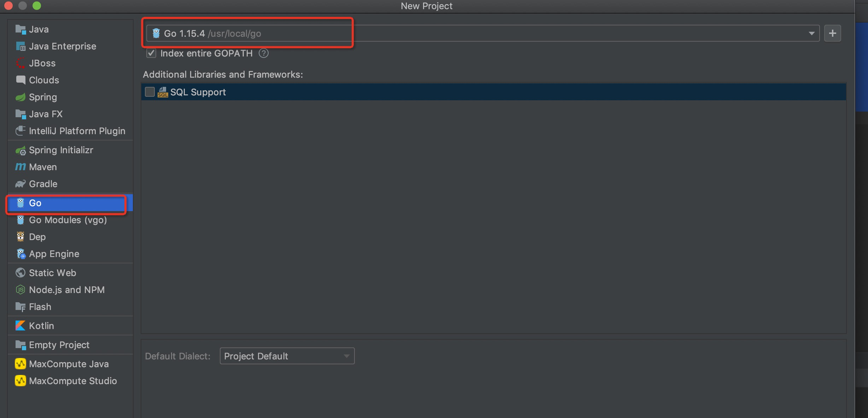Enable the SQL Support checkbox

(x=150, y=92)
